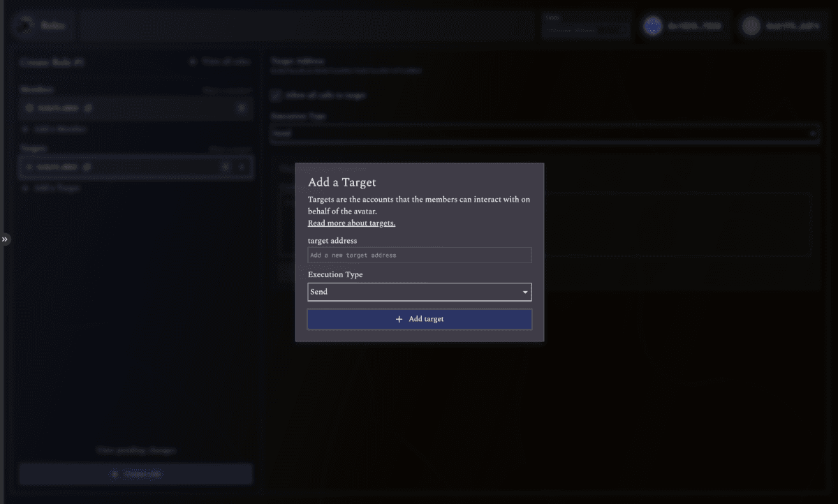Click the Roles app logo icon
The width and height of the screenshot is (838, 504).
click(26, 26)
